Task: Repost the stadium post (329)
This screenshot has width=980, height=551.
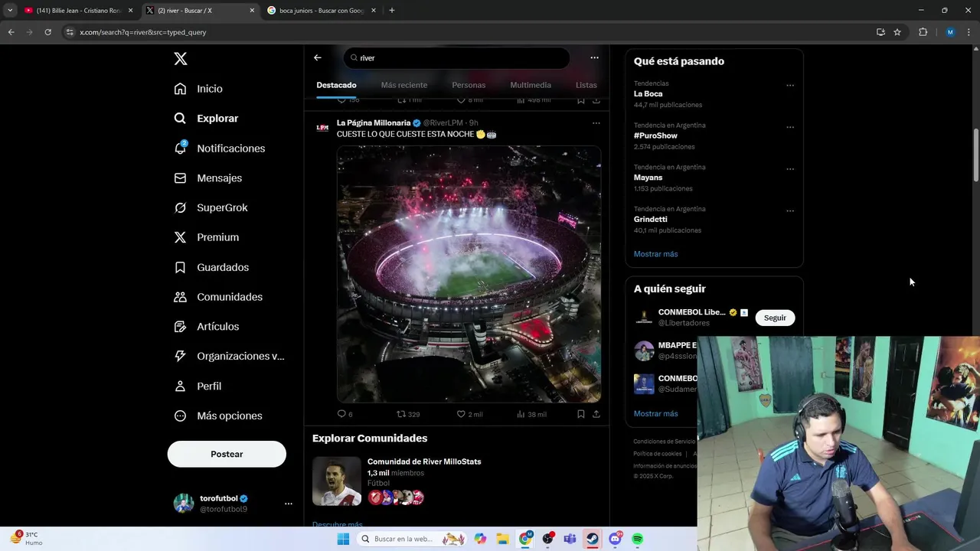Action: click(x=408, y=414)
